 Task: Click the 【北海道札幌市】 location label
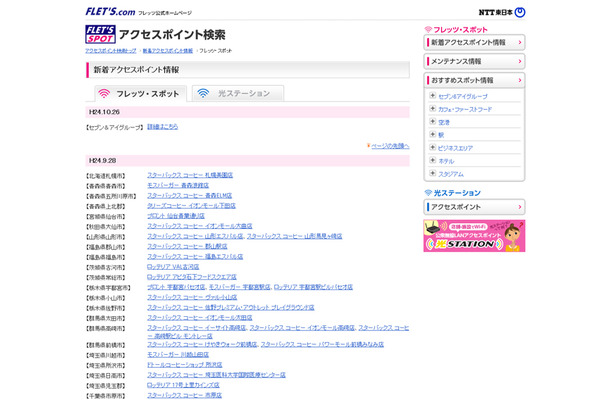[x=105, y=176]
